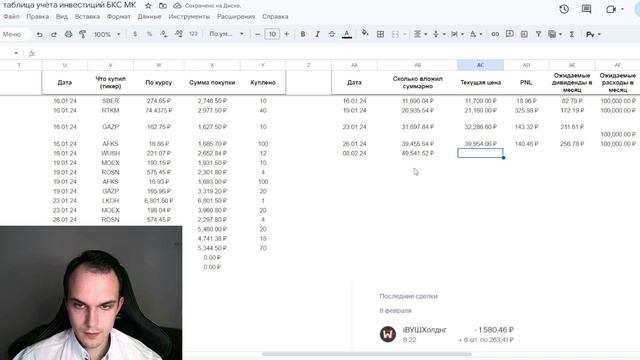Select the empty cell in Текущая цена column
Viewport: 640px width, 360px height.
point(480,153)
